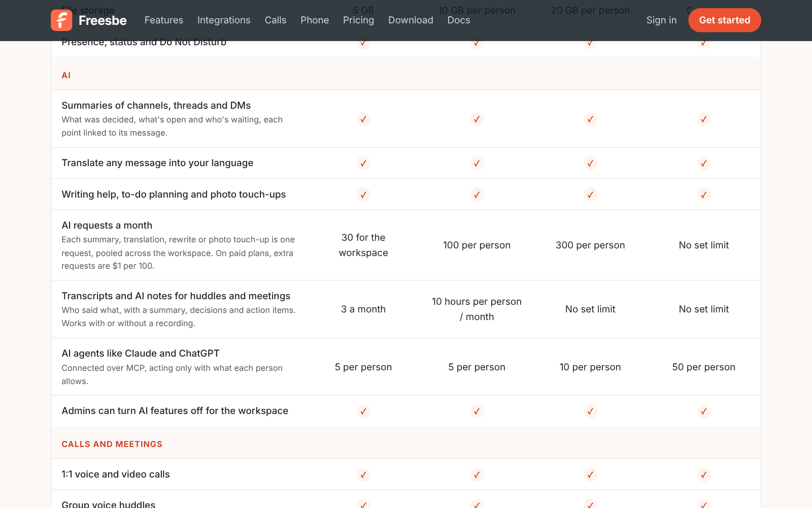This screenshot has height=508, width=812.
Task: Click 'Transcripts and AI notes for huddles' title
Action: [x=176, y=296]
